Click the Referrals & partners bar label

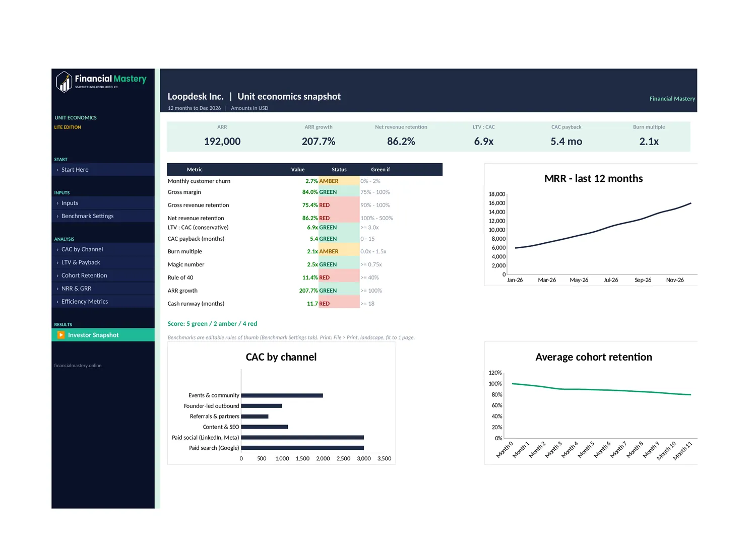coord(214,417)
